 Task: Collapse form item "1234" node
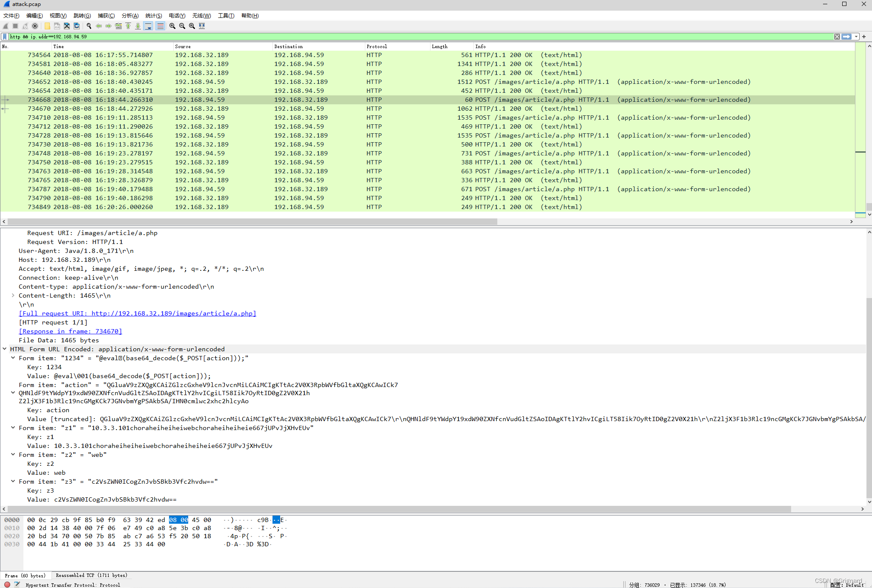[13, 358]
